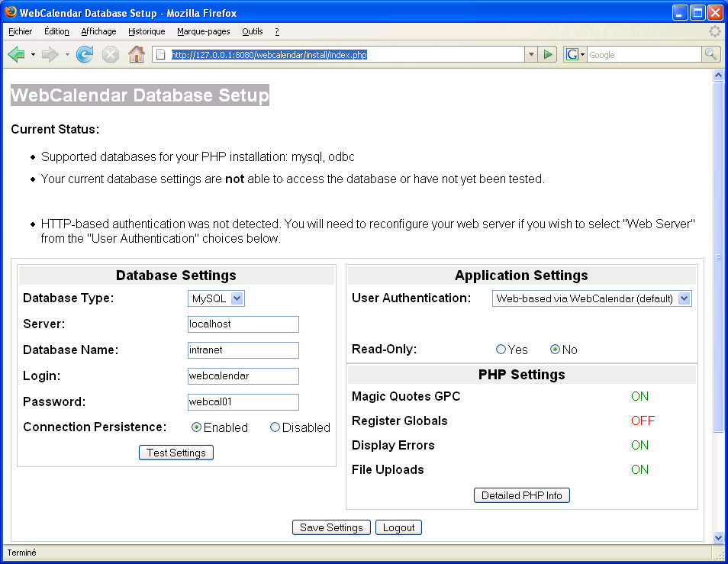Image resolution: width=728 pixels, height=564 pixels.
Task: Click the Test Settings button
Action: 176,453
